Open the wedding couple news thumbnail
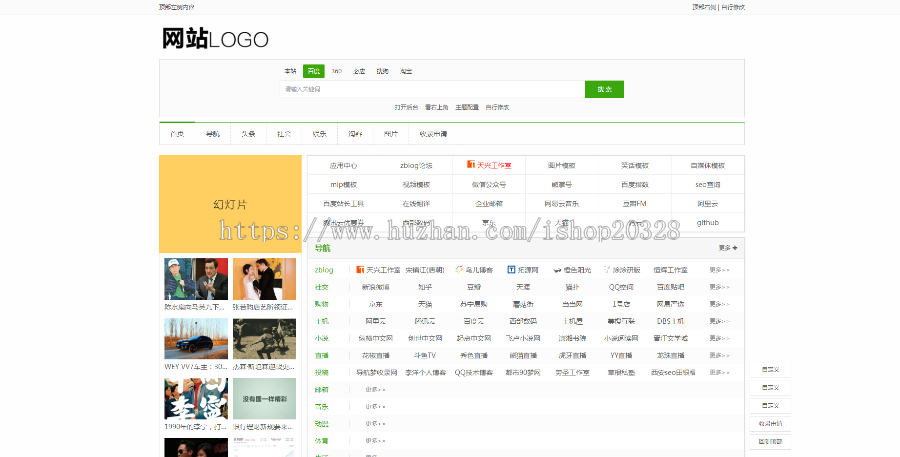Viewport: 900px width, 457px height. pyautogui.click(x=264, y=279)
